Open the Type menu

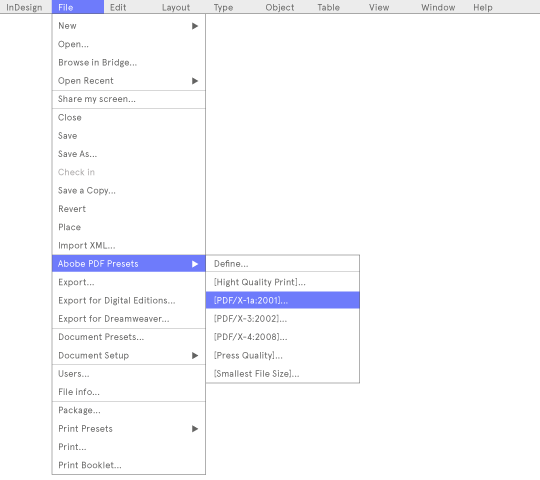coord(223,7)
